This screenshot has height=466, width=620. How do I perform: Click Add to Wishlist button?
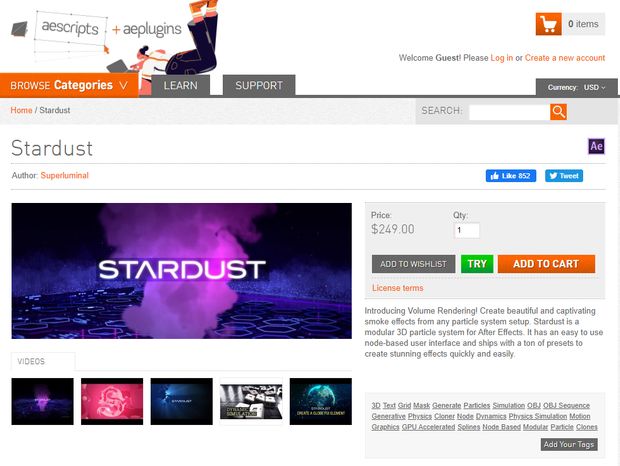pos(413,264)
